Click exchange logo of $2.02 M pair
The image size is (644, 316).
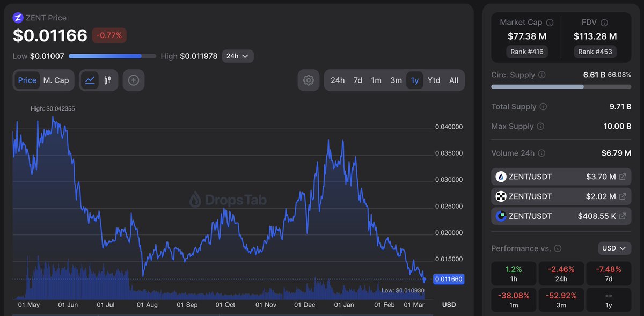point(501,196)
